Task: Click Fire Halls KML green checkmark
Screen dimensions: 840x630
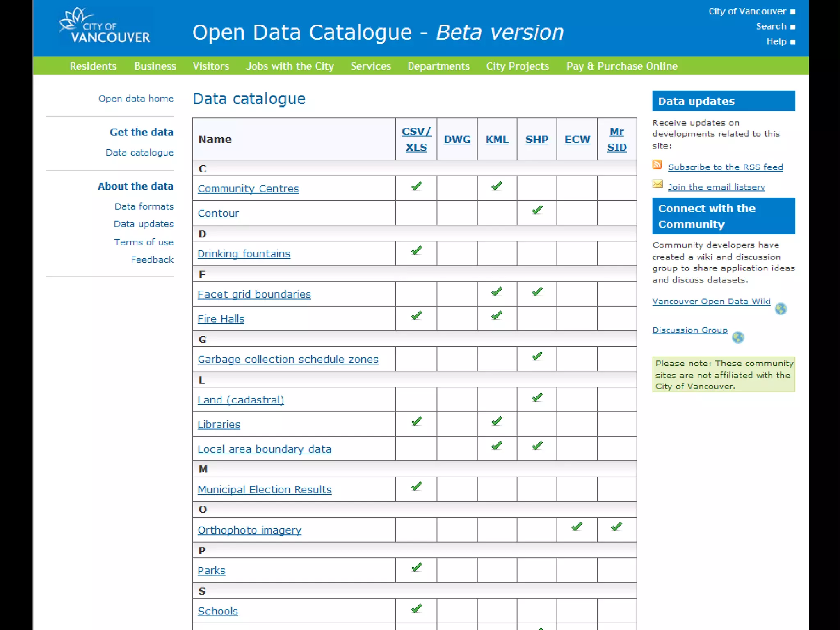Action: coord(497,316)
